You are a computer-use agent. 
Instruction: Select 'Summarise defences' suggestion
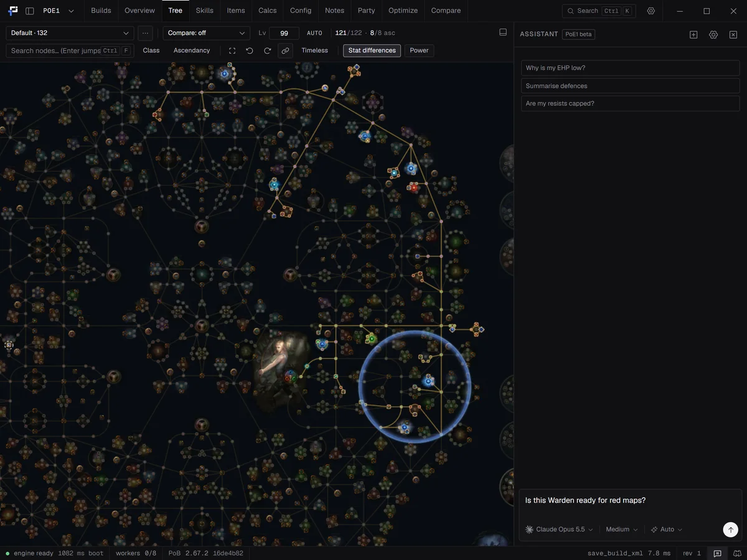[630, 86]
